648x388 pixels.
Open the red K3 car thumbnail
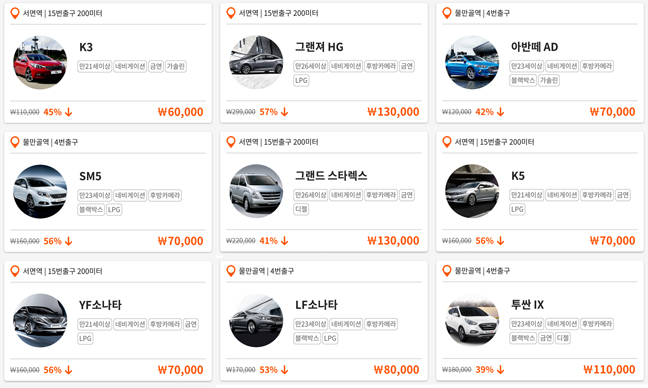(x=40, y=62)
